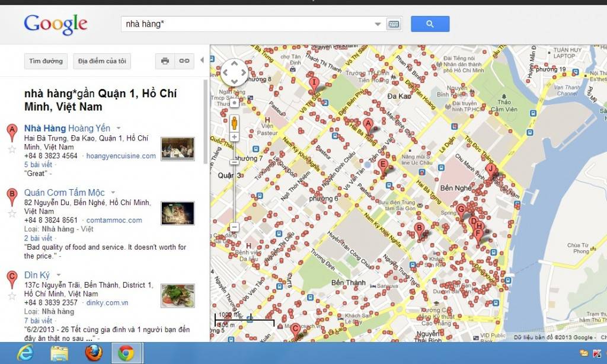Pan the map north with the compass up arrow
This screenshot has width=607, height=364.
233,63
